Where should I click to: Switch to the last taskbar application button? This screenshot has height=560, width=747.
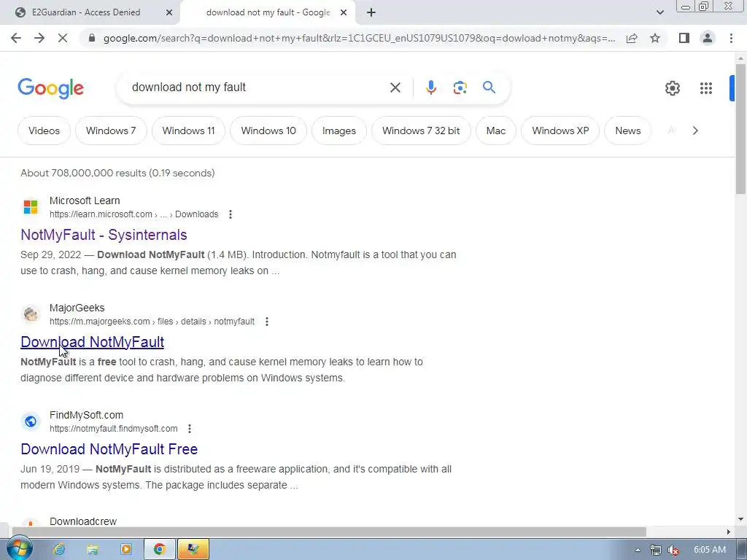(x=193, y=549)
